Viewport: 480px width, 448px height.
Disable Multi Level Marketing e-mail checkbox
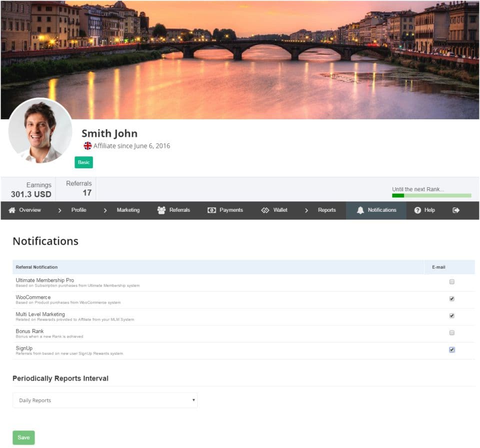[452, 316]
